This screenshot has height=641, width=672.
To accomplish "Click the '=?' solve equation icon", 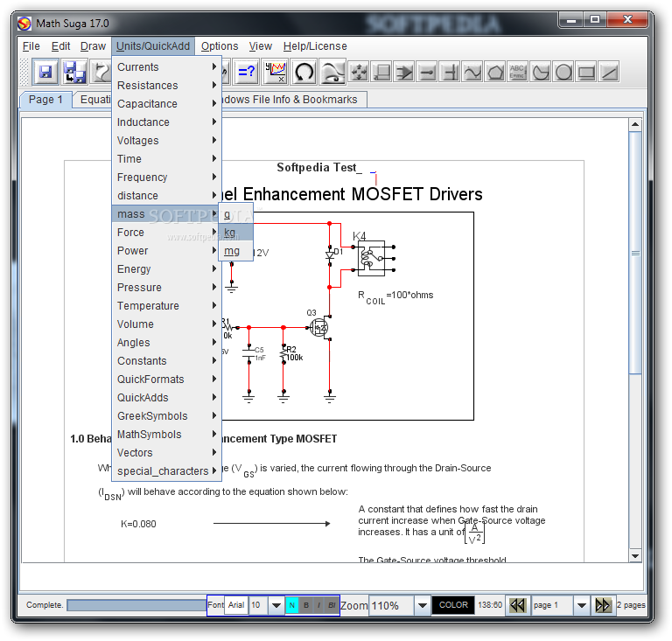I will point(246,72).
